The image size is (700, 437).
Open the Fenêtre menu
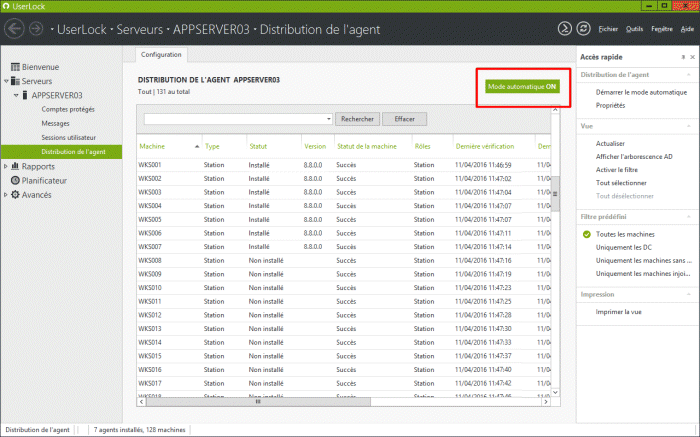click(x=662, y=29)
